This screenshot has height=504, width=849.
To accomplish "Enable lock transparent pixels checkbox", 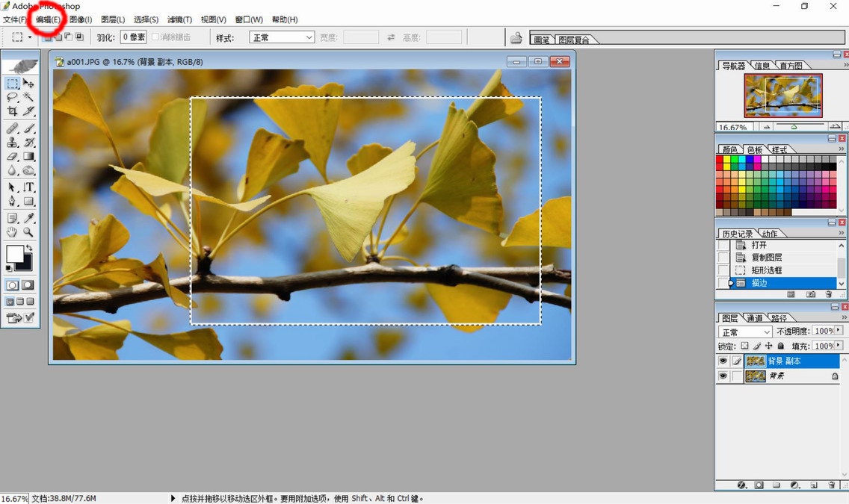I will [x=744, y=346].
